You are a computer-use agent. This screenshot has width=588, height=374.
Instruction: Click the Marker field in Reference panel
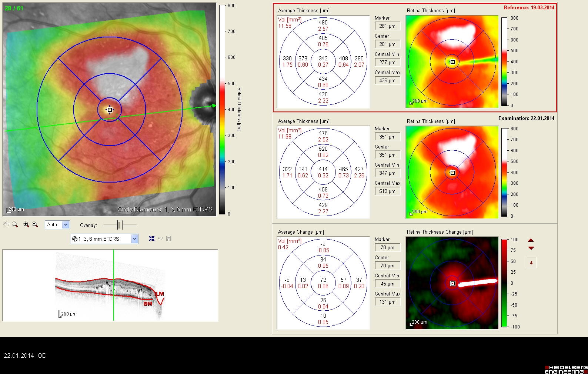[x=387, y=26]
